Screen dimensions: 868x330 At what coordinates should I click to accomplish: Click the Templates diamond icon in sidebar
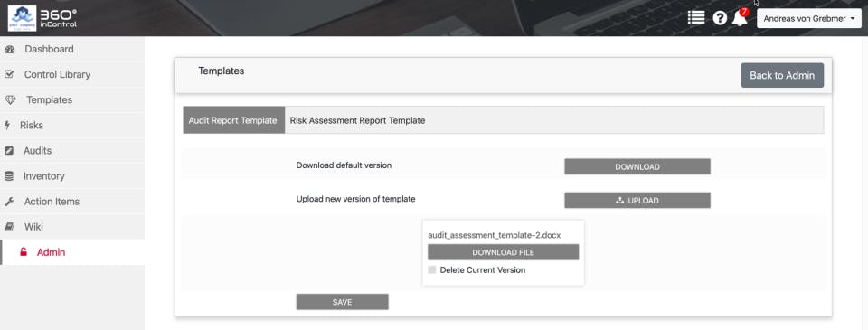point(11,100)
